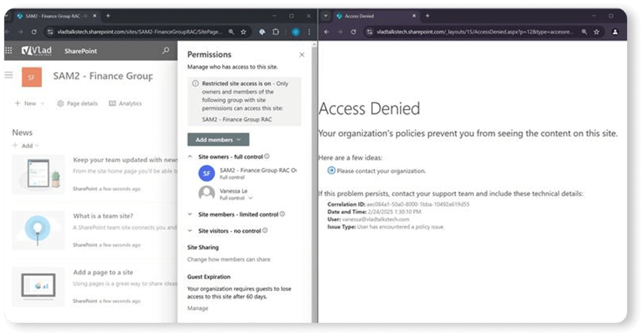Click the Vlad Talks Tech logo
Screen dimensions: 644x336
pos(37,50)
